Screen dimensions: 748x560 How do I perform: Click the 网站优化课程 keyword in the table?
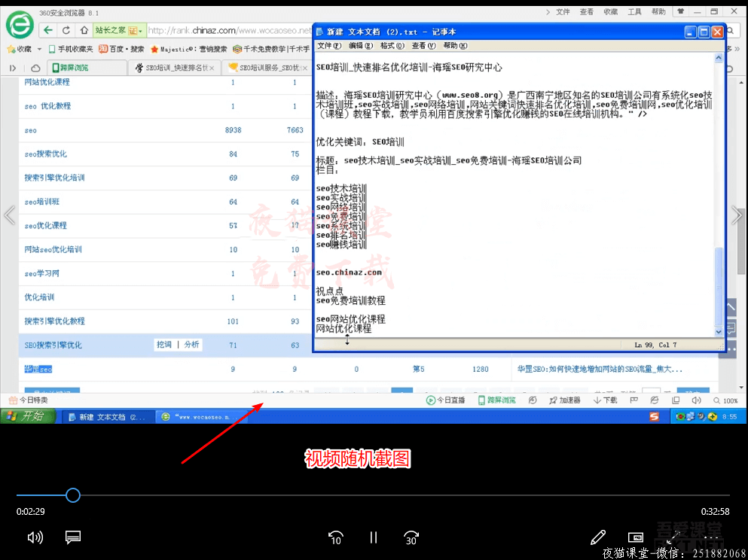point(47,82)
